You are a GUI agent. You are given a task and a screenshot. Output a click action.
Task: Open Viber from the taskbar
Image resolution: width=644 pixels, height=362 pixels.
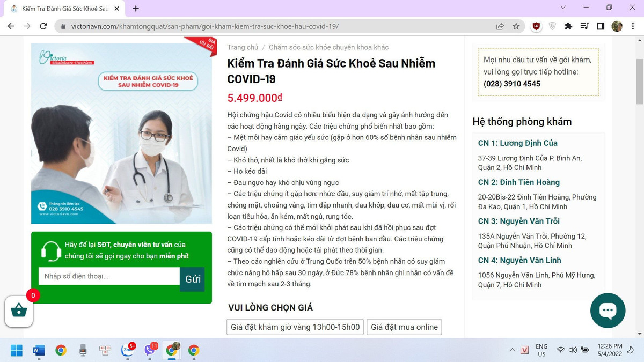[x=150, y=351]
